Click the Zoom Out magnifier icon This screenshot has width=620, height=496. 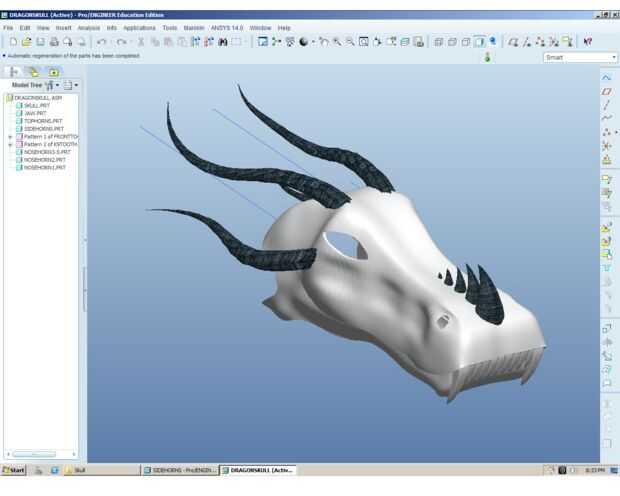pyautogui.click(x=350, y=42)
